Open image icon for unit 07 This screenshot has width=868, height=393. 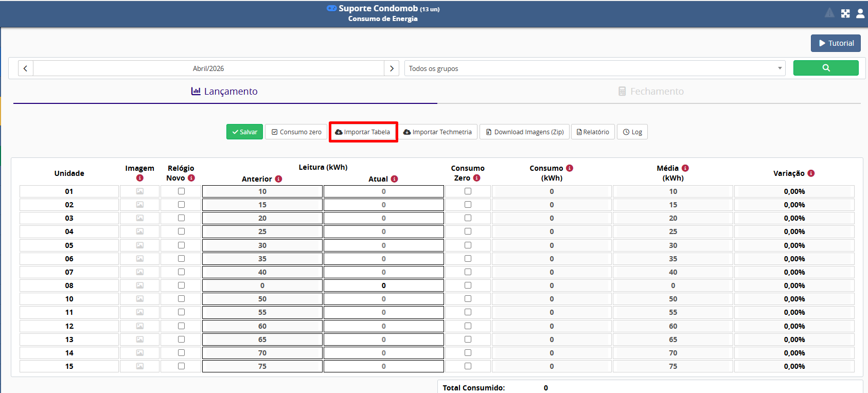coord(140,272)
